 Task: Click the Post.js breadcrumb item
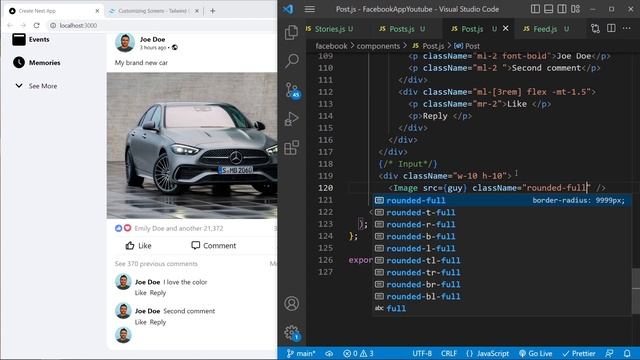click(428, 46)
